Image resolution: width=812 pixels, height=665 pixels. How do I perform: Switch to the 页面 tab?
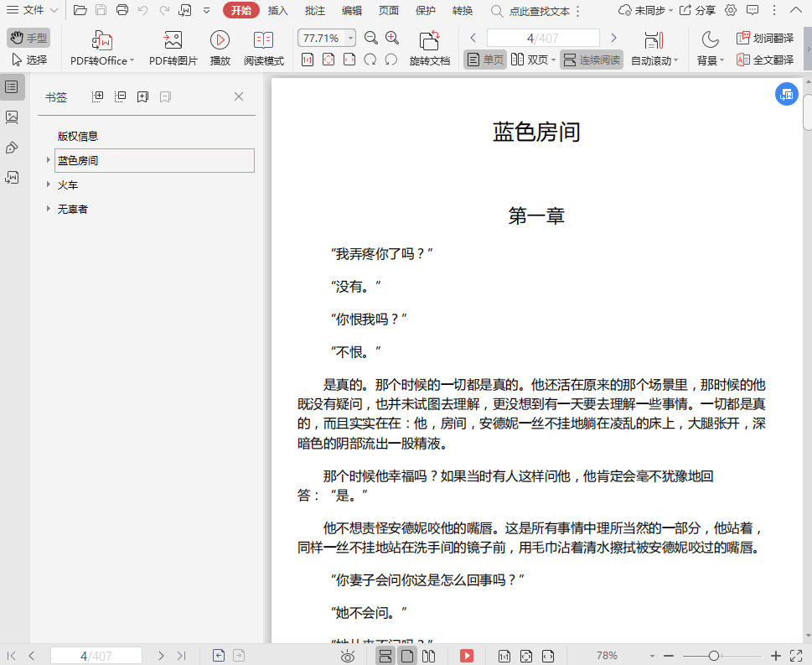tap(388, 11)
